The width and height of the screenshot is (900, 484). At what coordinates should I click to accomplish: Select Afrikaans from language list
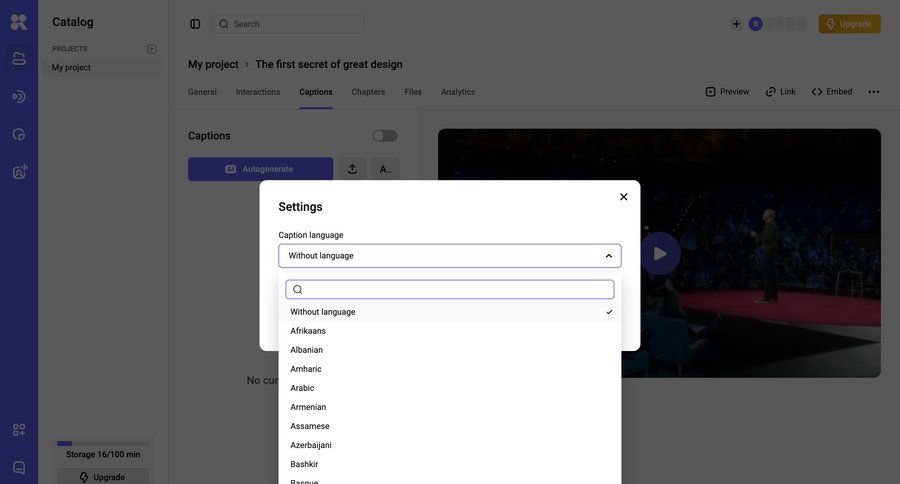tap(450, 331)
